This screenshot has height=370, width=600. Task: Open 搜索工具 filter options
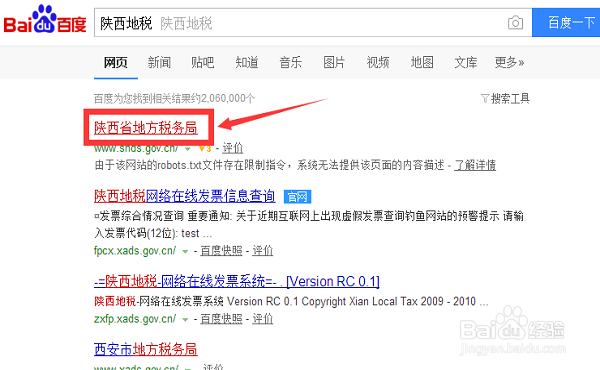(505, 99)
